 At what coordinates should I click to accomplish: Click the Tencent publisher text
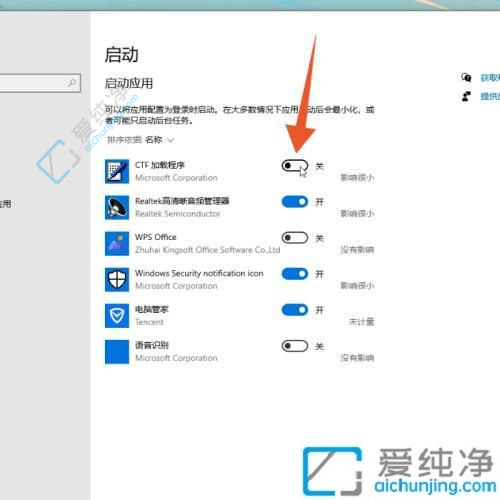[x=149, y=322]
